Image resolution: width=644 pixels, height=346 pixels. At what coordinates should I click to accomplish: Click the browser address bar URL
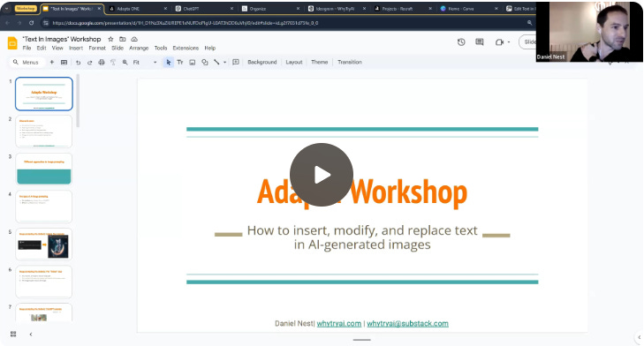(x=186, y=23)
